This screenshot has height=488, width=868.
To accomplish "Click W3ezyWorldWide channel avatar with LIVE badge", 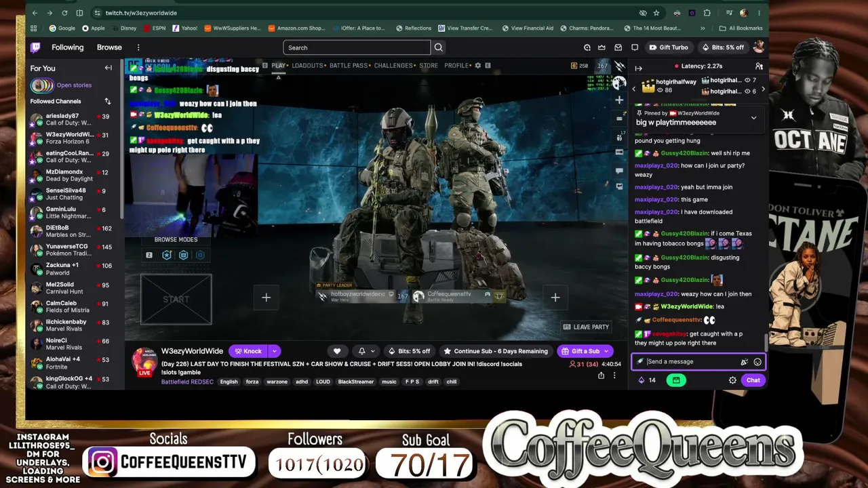I will click(144, 362).
